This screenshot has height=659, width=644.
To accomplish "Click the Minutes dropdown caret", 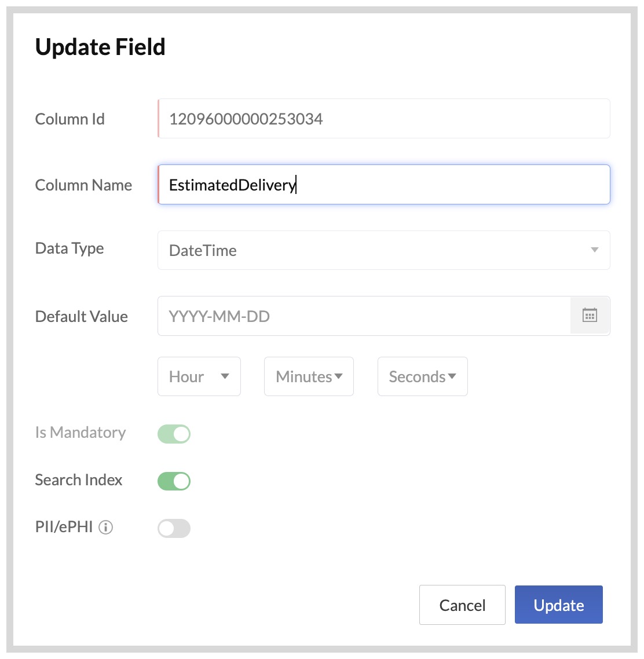I will (339, 376).
